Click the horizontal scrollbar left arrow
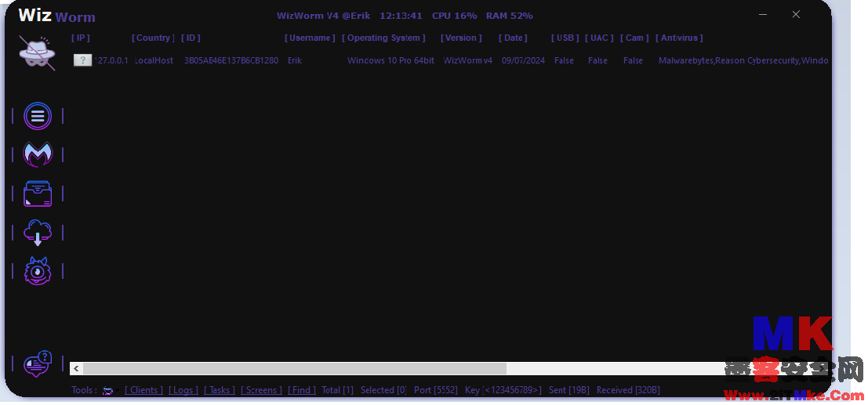This screenshot has height=405, width=868. pos(75,368)
